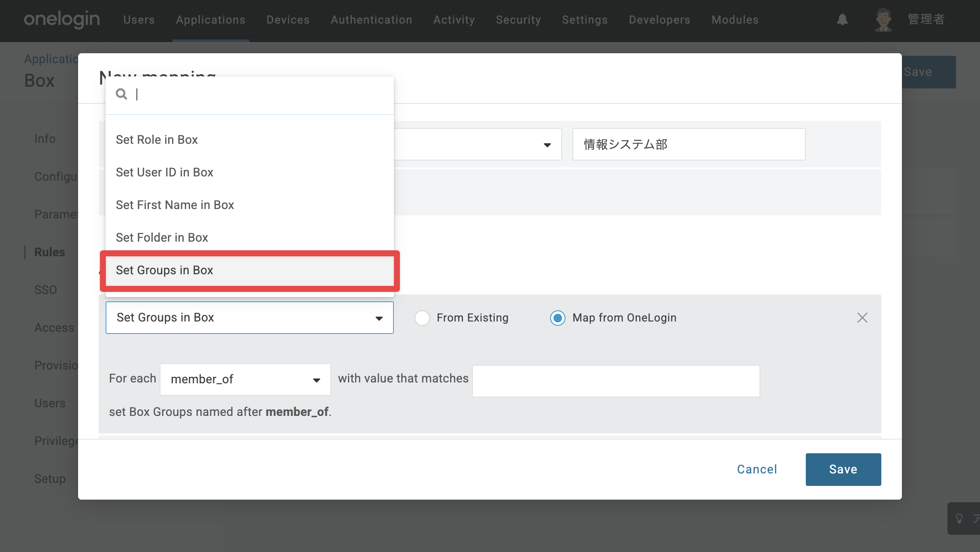Open the Devices top menu
The image size is (980, 552).
click(x=288, y=20)
